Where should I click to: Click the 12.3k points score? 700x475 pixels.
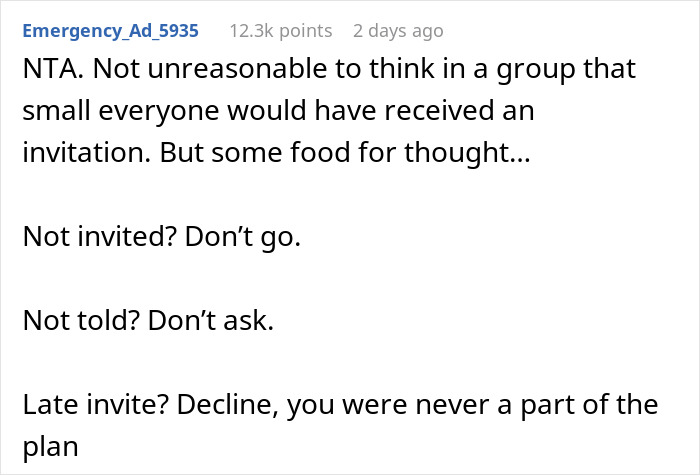(x=279, y=31)
